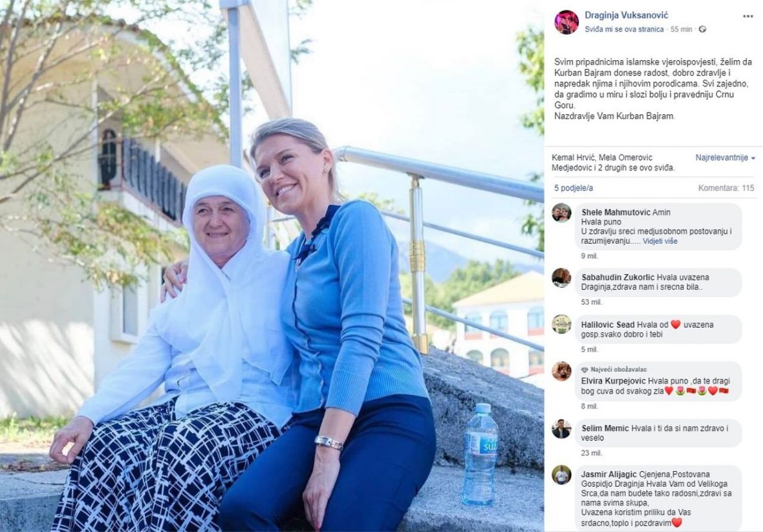763x532 pixels.
Task: Open the 5 podjele/a shares list
Action: (574, 188)
